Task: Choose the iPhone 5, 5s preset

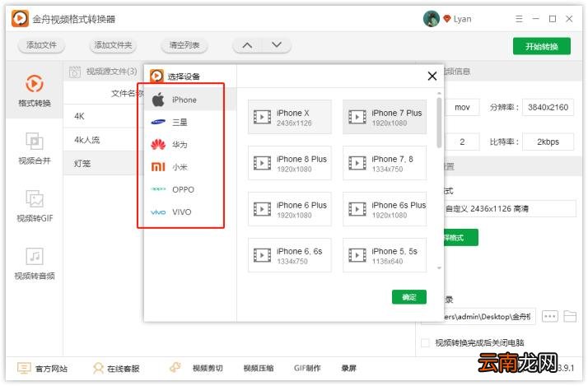Action: point(385,255)
